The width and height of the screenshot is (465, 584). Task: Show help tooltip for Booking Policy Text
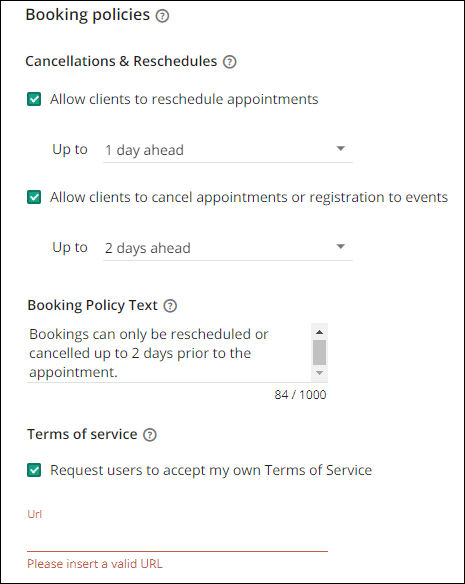click(x=170, y=306)
